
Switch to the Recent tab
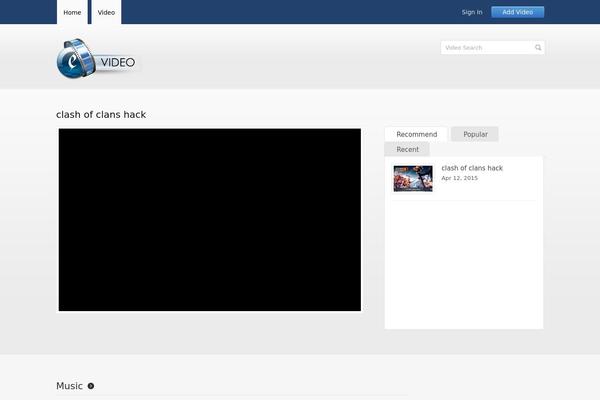click(x=407, y=149)
